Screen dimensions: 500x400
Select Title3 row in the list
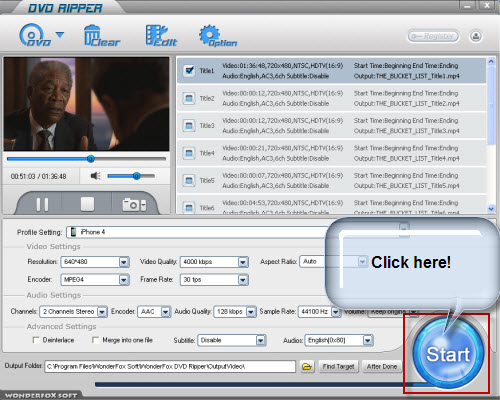click(332, 126)
